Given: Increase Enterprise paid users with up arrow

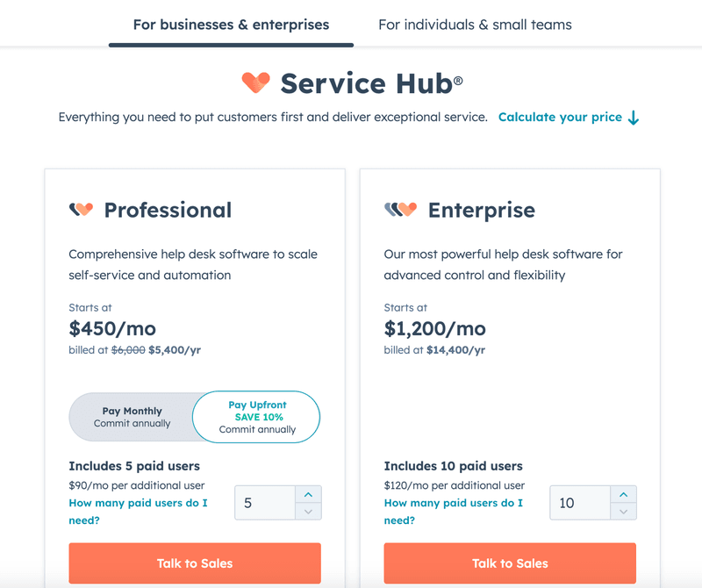Looking at the screenshot, I should click(623, 494).
